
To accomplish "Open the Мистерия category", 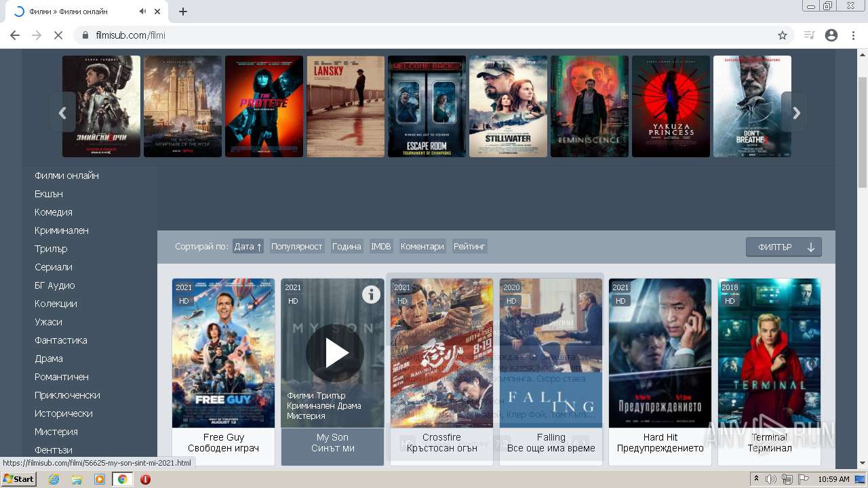I will 56,432.
